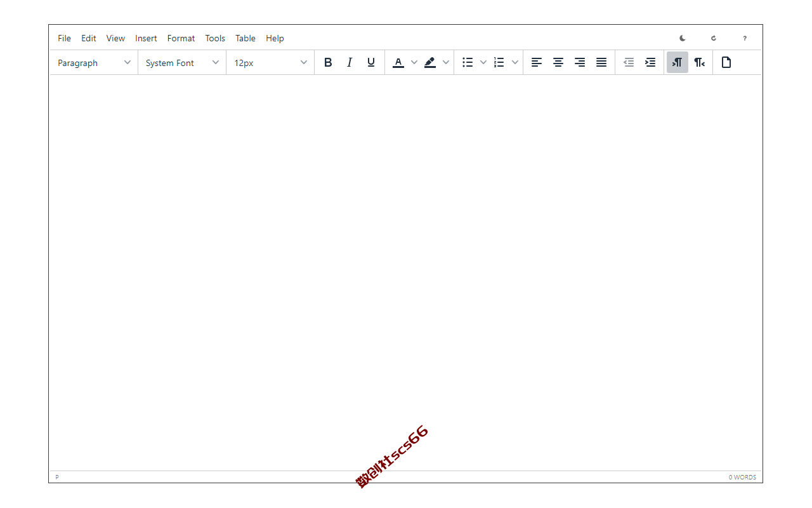Open the highlight color picker arrow

pos(446,62)
